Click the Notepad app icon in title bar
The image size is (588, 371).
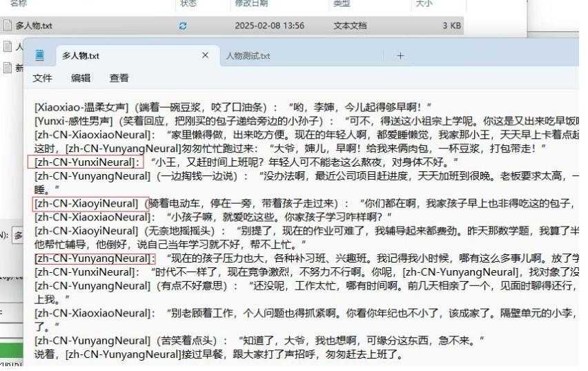40,55
